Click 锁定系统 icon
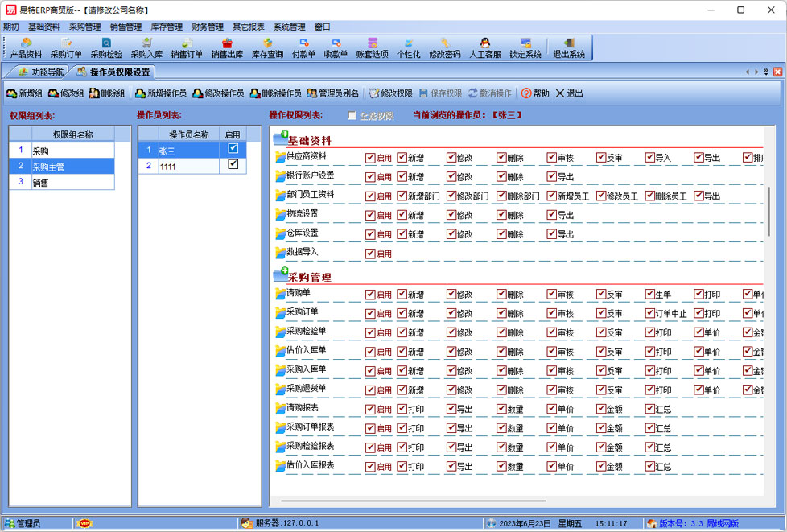787x532 pixels. pyautogui.click(x=525, y=47)
